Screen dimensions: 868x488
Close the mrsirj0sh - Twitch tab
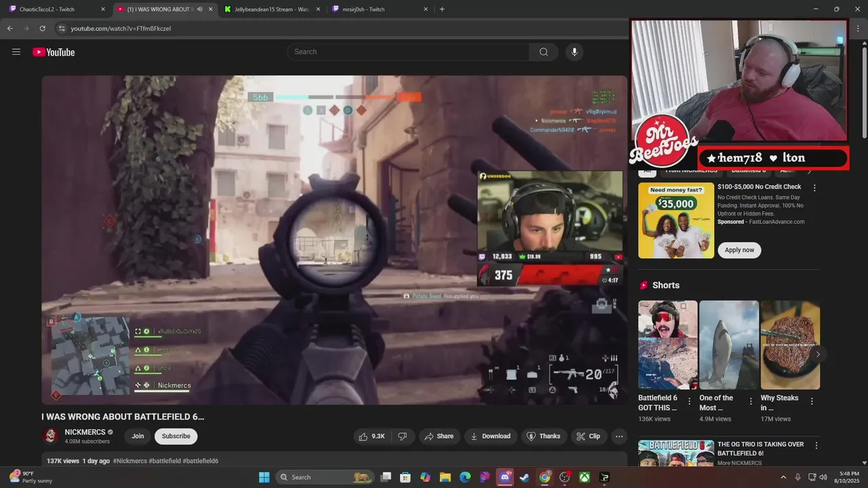point(426,9)
